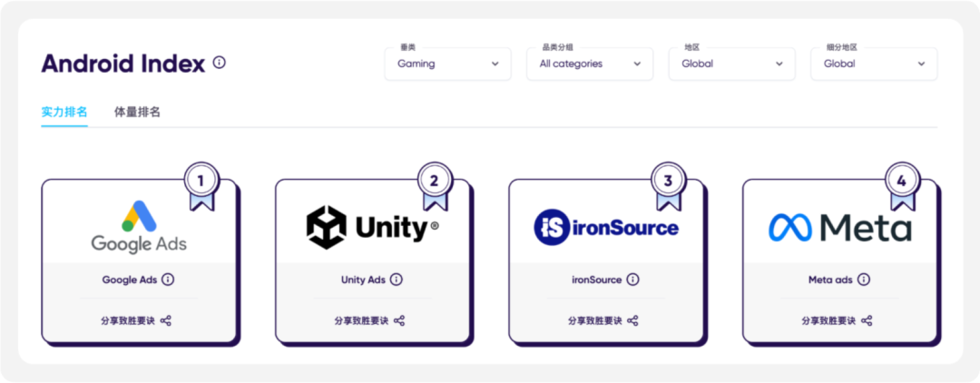Click share icon on ironSource card
Screen dimensions: 980x383
[x=632, y=320]
